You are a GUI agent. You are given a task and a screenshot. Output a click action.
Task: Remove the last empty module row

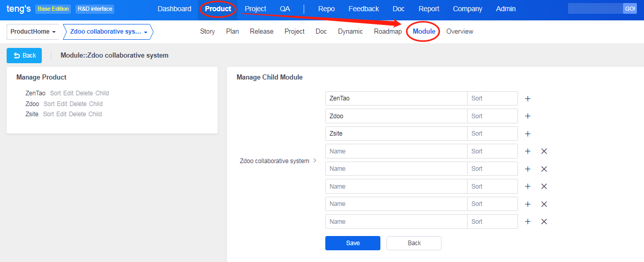pyautogui.click(x=544, y=222)
